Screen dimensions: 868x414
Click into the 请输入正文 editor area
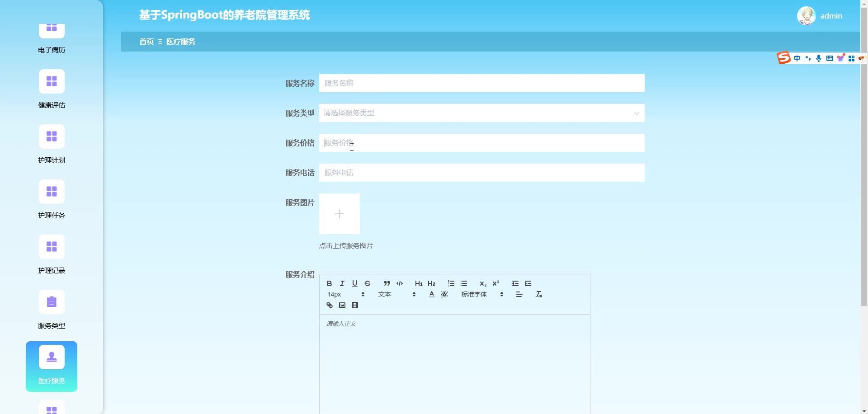pos(454,364)
